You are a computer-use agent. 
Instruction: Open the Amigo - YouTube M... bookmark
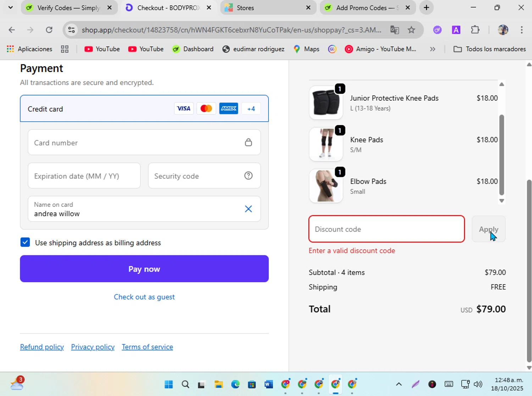point(381,49)
